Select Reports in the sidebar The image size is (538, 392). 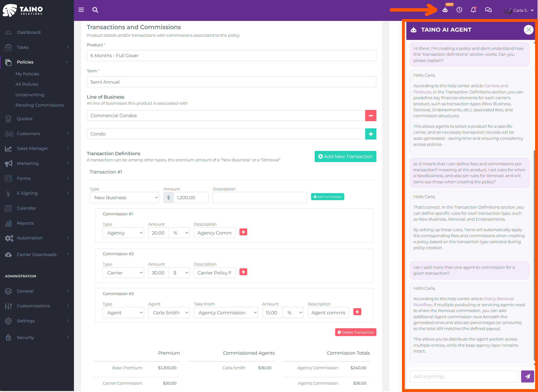click(25, 223)
